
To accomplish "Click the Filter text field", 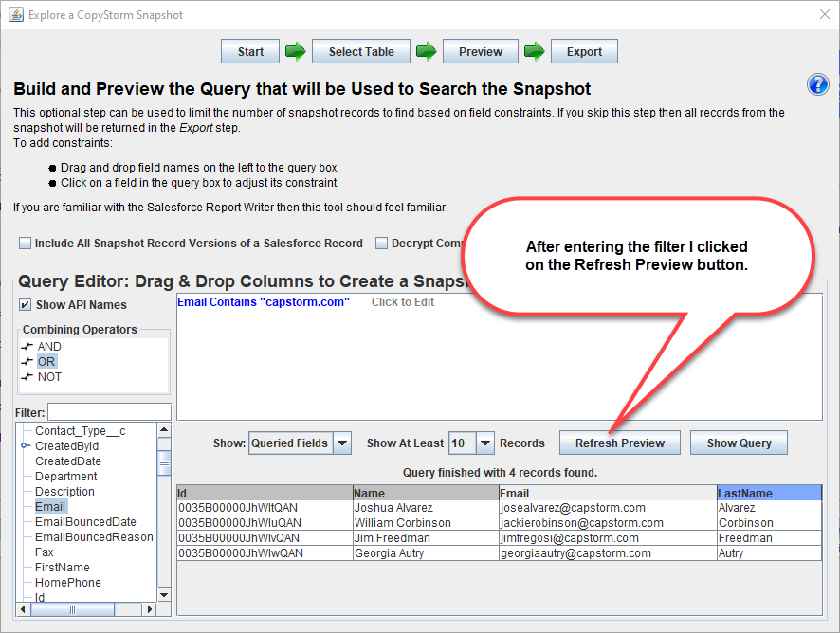I will 109,412.
